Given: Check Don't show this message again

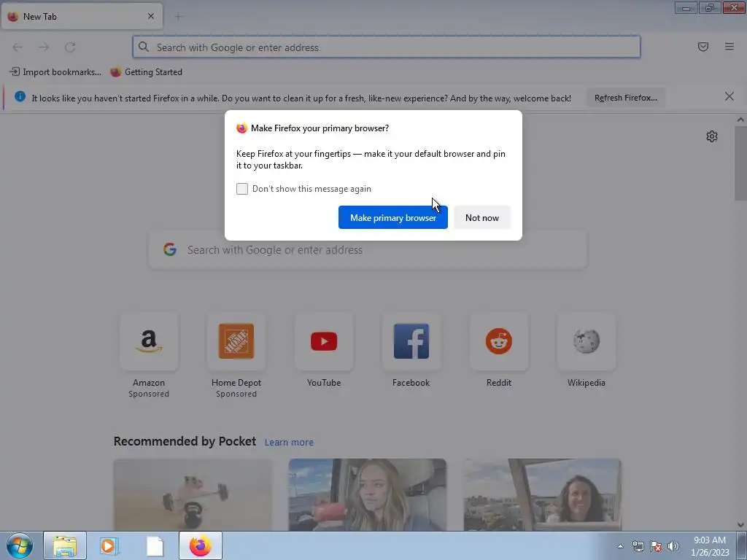Looking at the screenshot, I should click(x=242, y=189).
